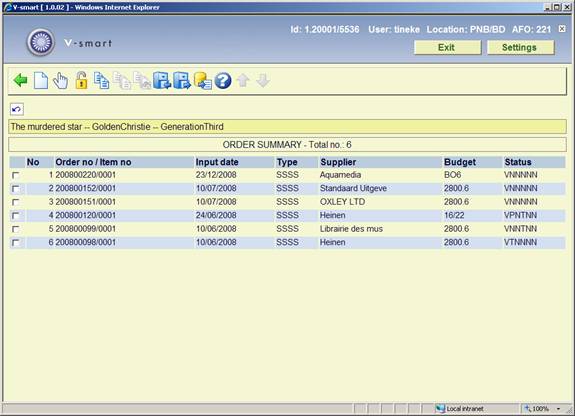Check the row of Librairie des mus
Screen dimensions: 575x416
(15, 229)
